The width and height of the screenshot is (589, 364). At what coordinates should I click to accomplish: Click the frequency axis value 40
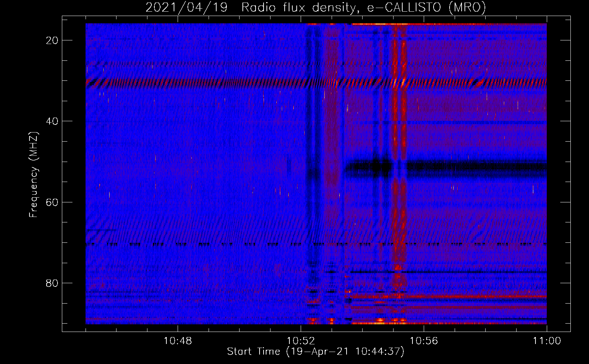(52, 121)
